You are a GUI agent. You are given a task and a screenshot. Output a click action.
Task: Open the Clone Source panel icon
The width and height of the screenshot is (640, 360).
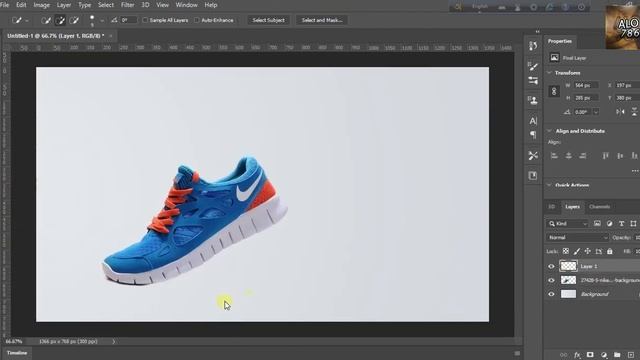[x=533, y=100]
